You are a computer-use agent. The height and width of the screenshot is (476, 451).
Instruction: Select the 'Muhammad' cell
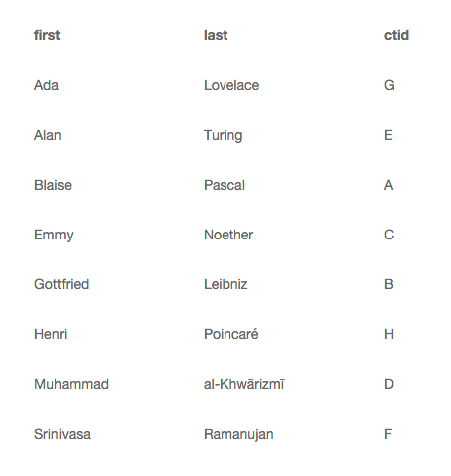[71, 384]
